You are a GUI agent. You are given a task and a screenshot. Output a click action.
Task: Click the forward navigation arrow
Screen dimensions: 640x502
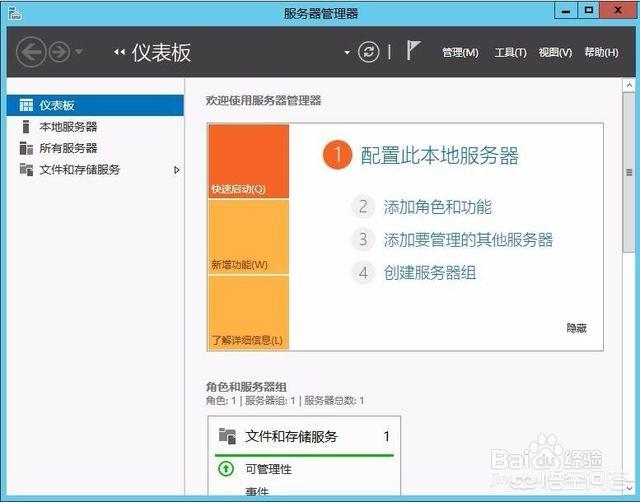[59, 52]
